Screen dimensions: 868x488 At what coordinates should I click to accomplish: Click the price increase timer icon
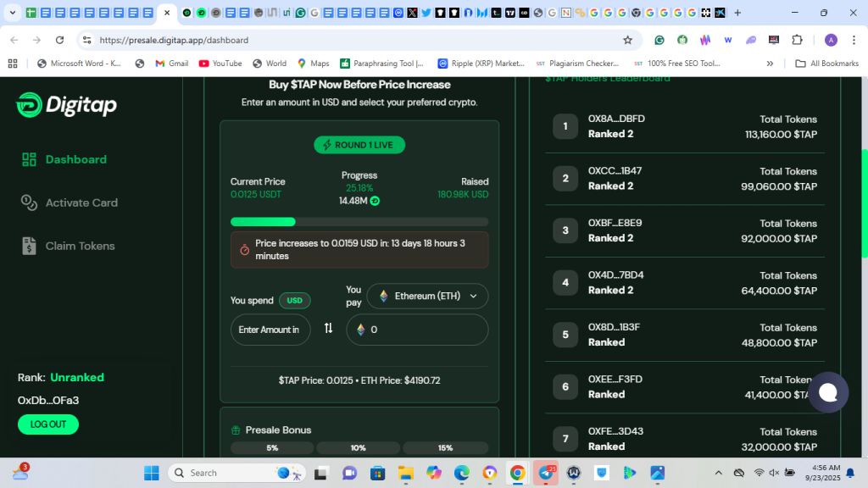coord(244,250)
